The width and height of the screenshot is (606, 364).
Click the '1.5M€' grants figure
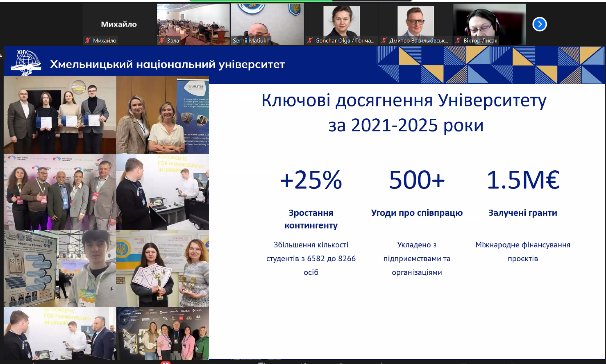[x=523, y=180]
